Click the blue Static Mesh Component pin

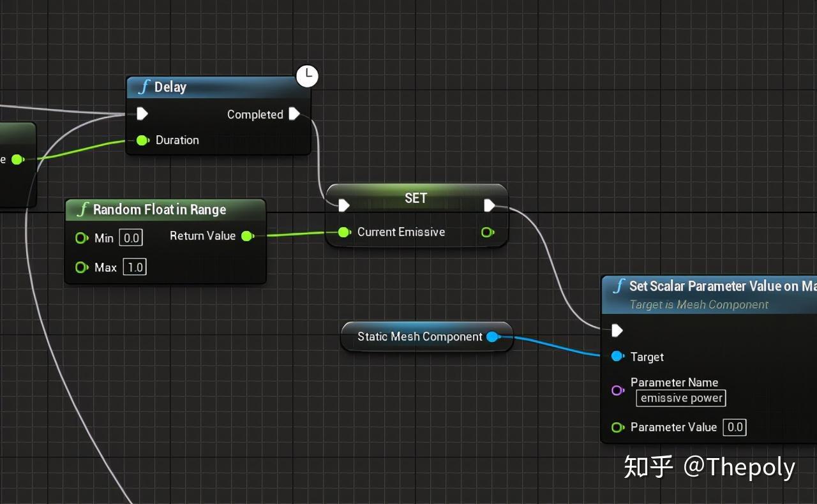point(492,337)
